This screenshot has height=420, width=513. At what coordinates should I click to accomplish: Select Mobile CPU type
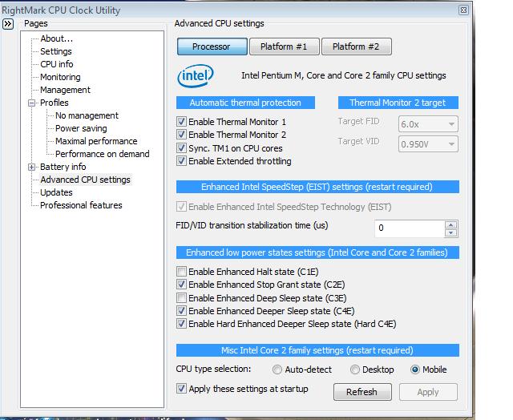tap(415, 370)
